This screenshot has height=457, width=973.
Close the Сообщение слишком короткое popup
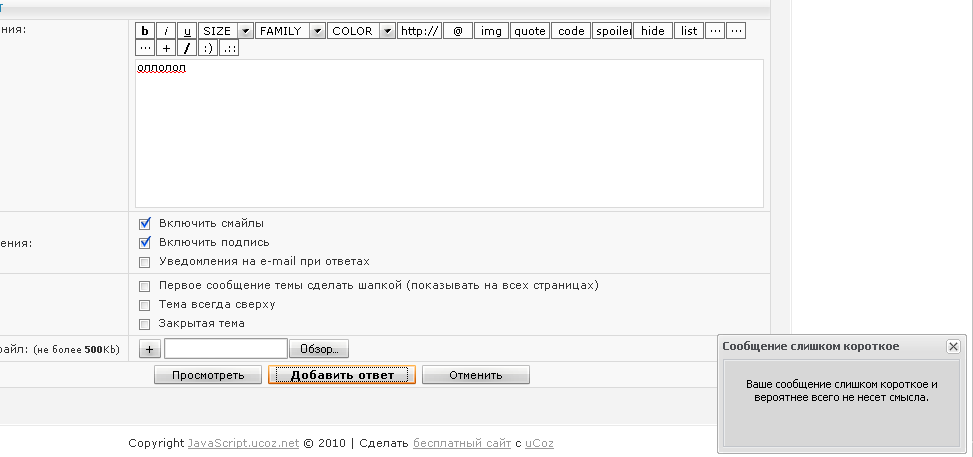click(x=953, y=346)
